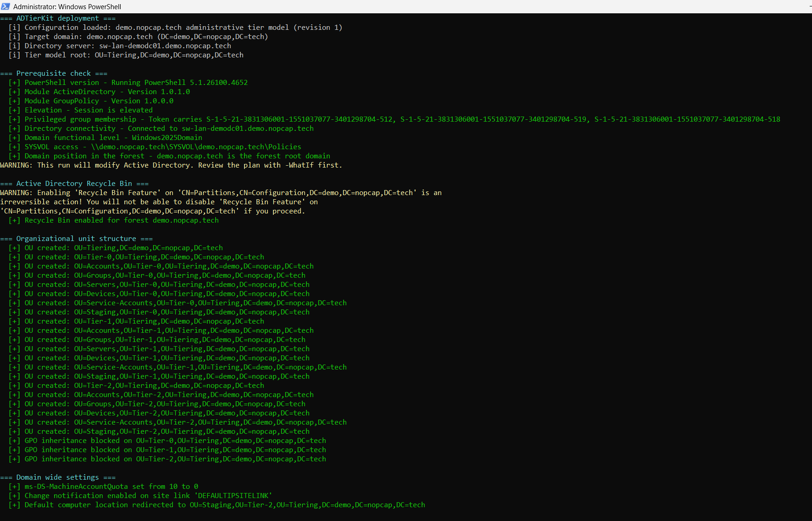
Task: Click the SYSVOL access path line
Action: (155, 147)
